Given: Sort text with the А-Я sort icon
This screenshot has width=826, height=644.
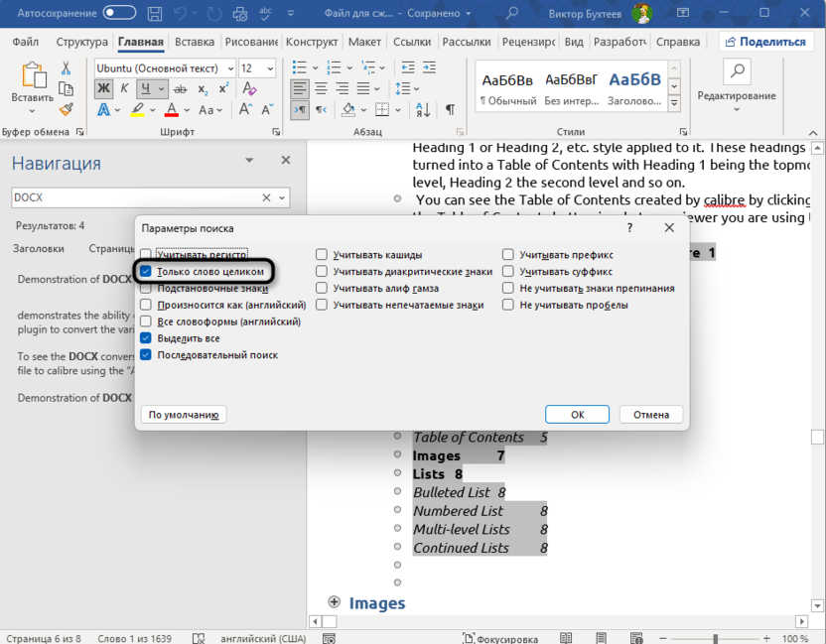Looking at the screenshot, I should point(423,109).
